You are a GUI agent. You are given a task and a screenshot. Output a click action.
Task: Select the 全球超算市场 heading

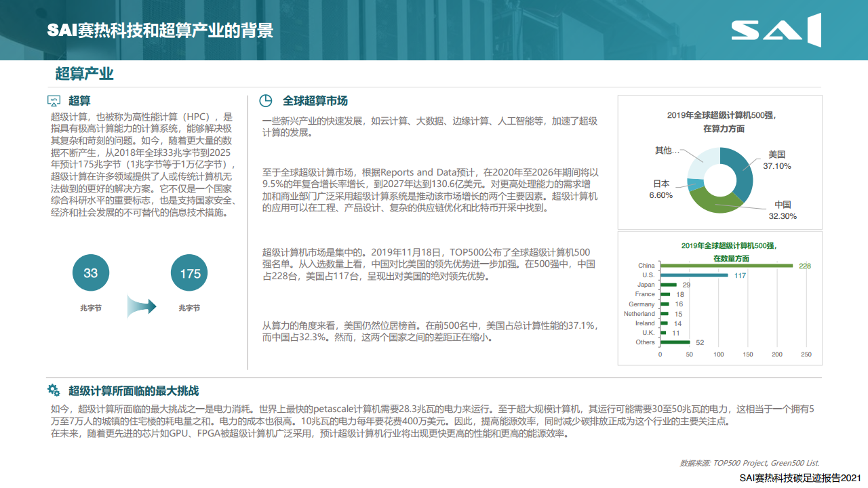(x=315, y=101)
